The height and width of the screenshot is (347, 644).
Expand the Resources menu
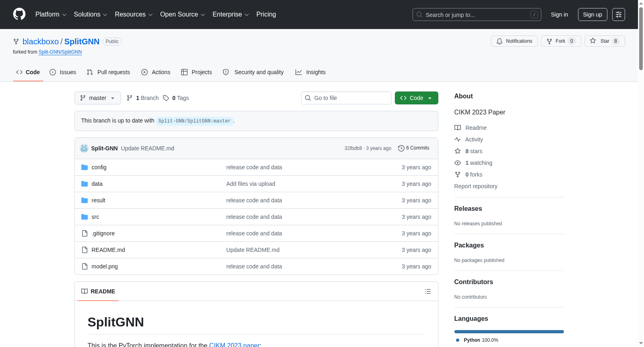click(134, 15)
